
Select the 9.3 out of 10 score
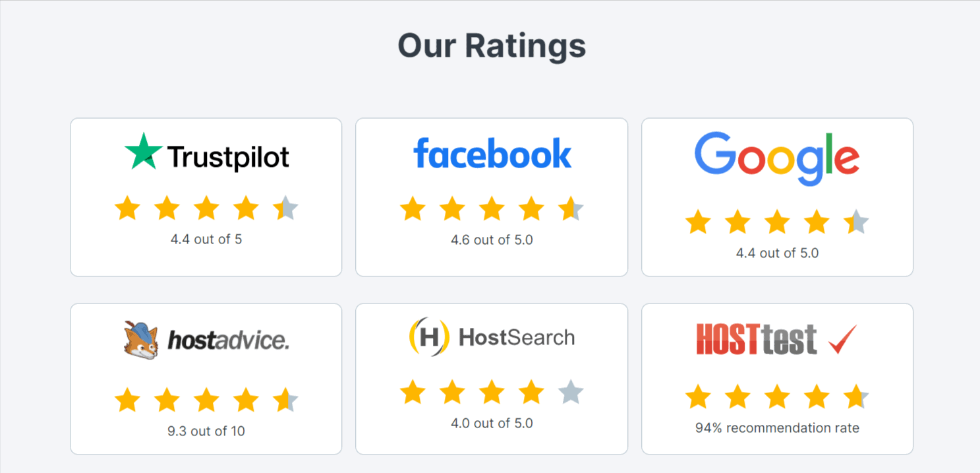[206, 431]
